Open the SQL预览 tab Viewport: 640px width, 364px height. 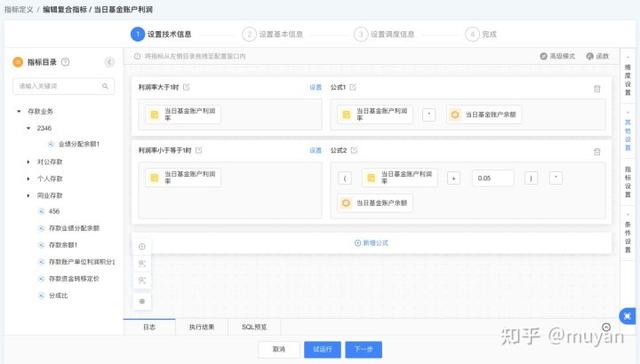click(x=254, y=327)
